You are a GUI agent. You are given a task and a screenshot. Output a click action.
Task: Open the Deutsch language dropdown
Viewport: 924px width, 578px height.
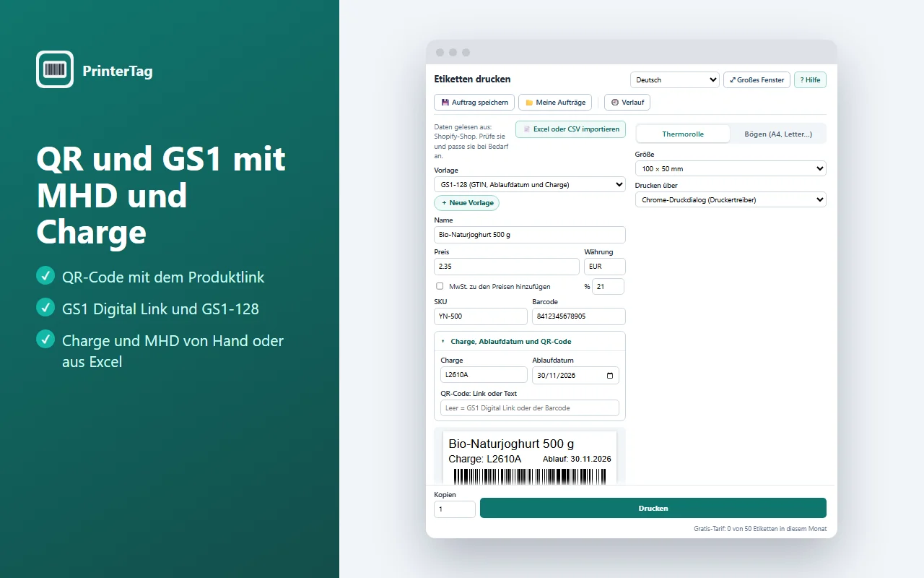click(675, 80)
